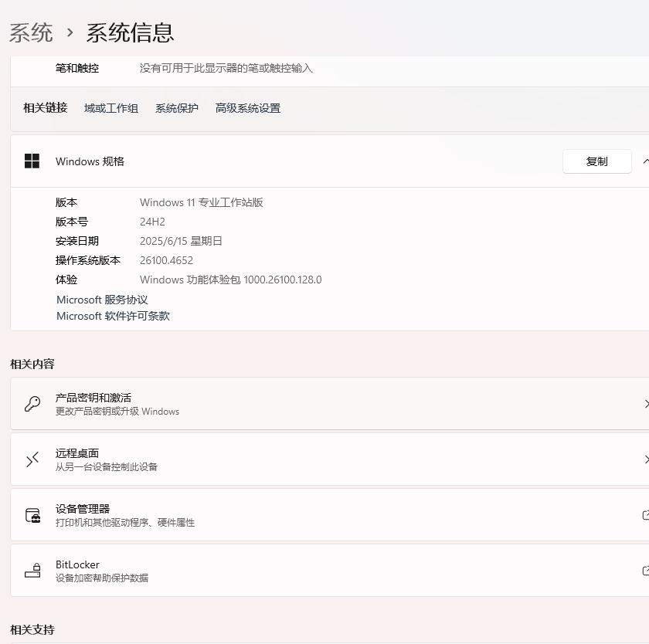Click the 设备管理器 icon
Screen dimensions: 649x644
(32, 515)
